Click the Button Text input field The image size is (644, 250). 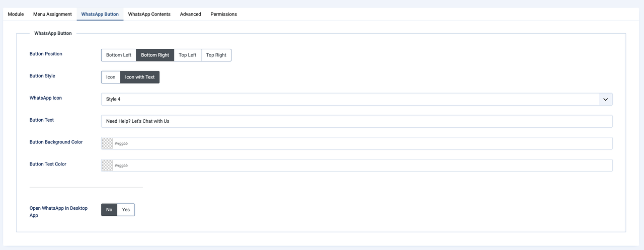pyautogui.click(x=357, y=121)
